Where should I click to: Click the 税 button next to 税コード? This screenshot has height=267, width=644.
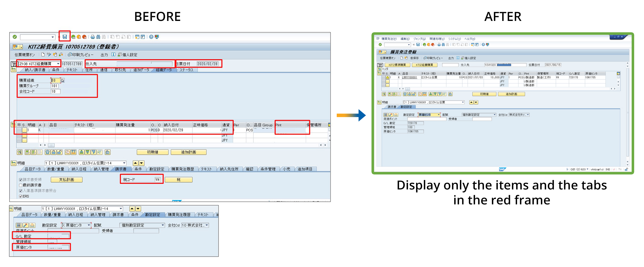click(x=179, y=180)
